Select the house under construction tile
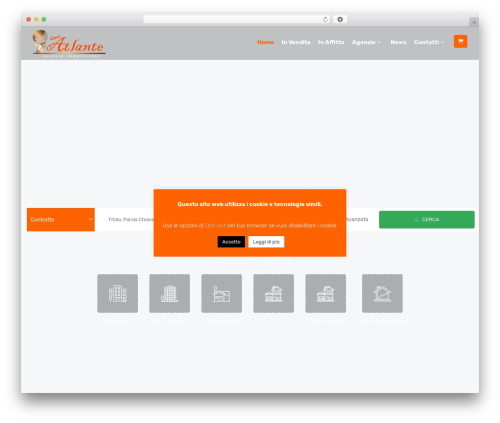 click(x=382, y=293)
